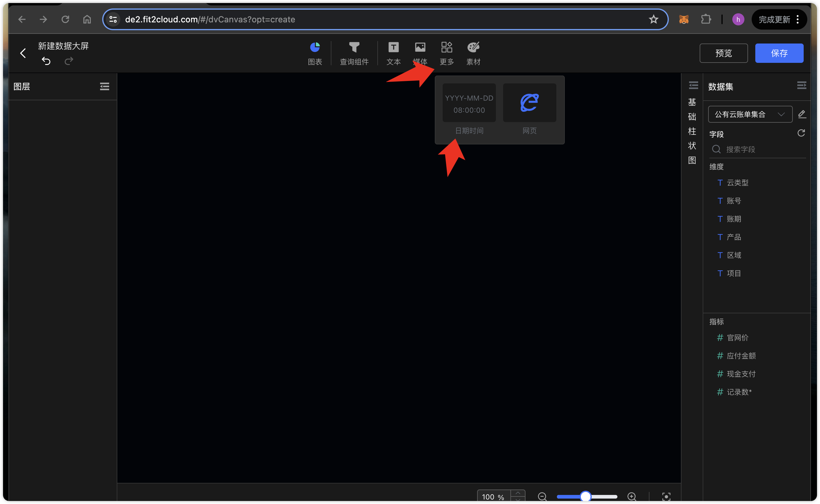Insert the 日期时间 date-time component
Image resolution: width=820 pixels, height=504 pixels.
tap(469, 109)
